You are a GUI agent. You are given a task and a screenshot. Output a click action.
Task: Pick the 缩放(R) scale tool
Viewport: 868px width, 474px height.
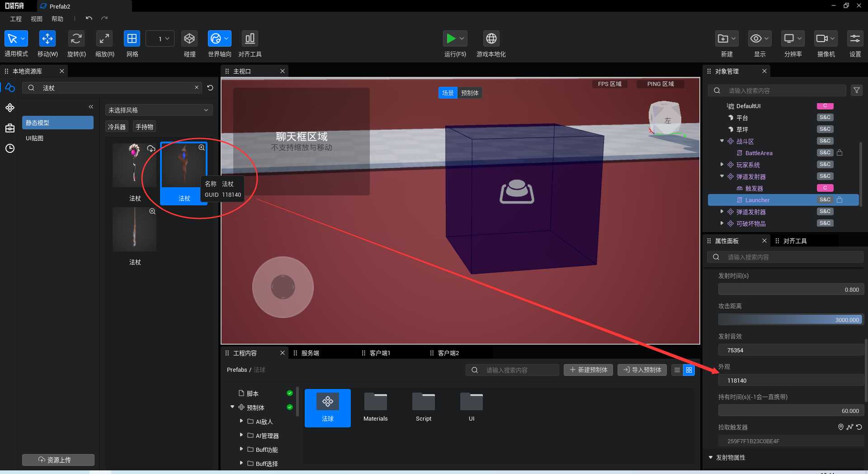(x=104, y=38)
